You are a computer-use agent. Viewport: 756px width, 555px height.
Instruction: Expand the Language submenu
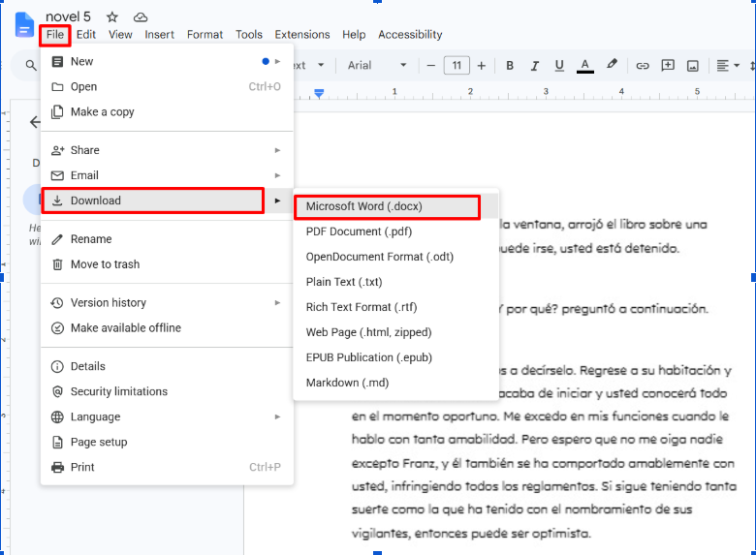click(x=167, y=416)
